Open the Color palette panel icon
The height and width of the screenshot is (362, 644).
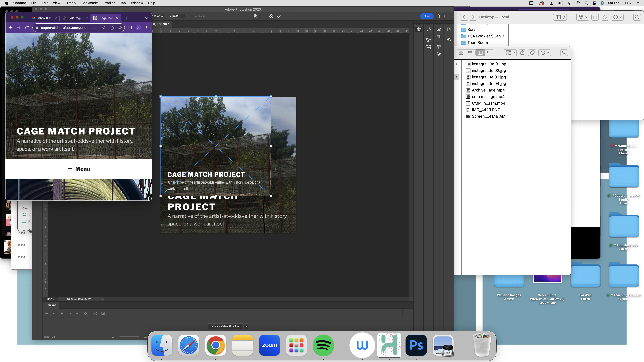[439, 29]
